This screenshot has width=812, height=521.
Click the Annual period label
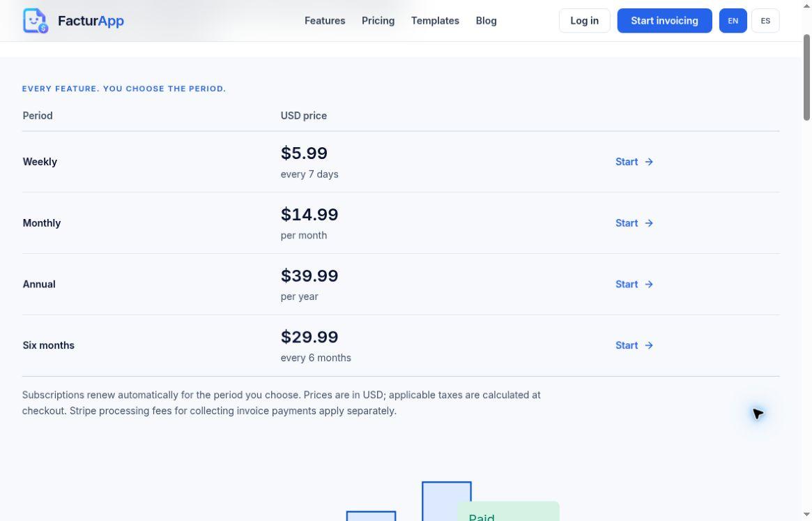[39, 284]
